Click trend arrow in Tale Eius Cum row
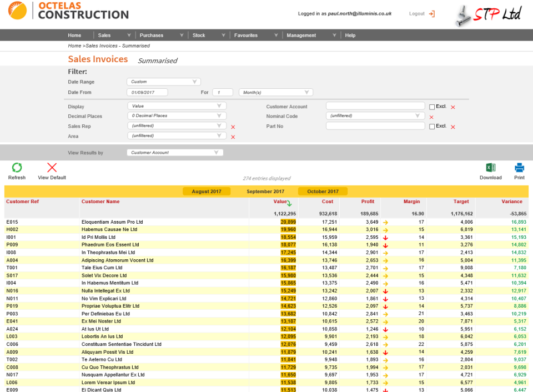The height and width of the screenshot is (392, 533). coord(385,268)
